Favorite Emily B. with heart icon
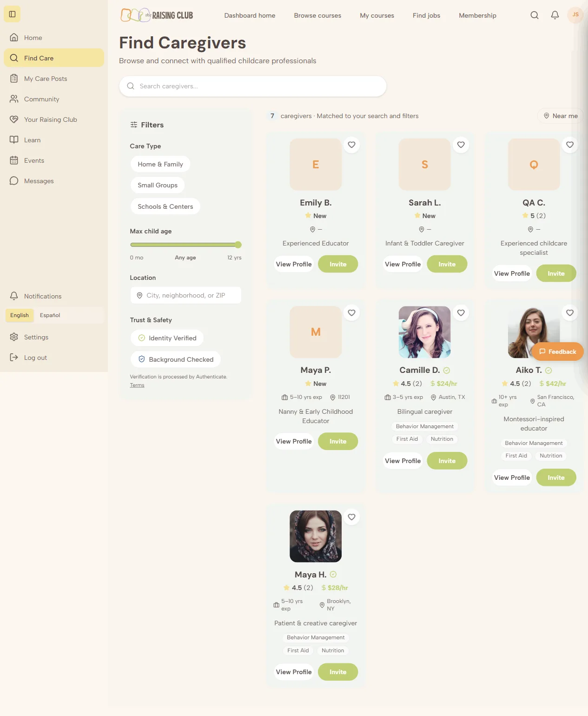Screen dimensions: 588x716 coord(352,145)
